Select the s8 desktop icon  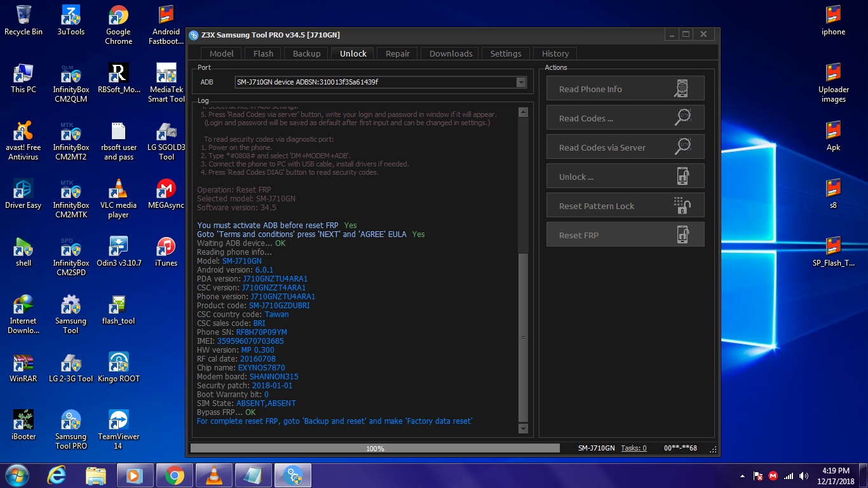pos(833,194)
